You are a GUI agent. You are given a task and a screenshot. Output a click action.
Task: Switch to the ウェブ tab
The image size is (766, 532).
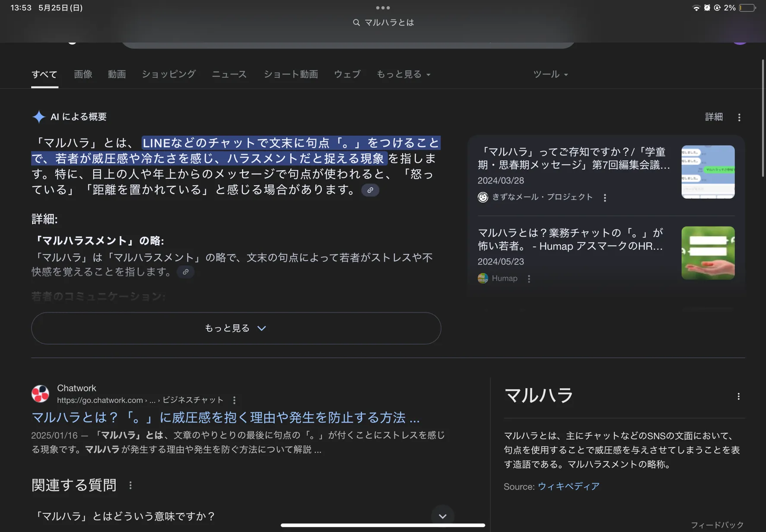click(x=347, y=74)
